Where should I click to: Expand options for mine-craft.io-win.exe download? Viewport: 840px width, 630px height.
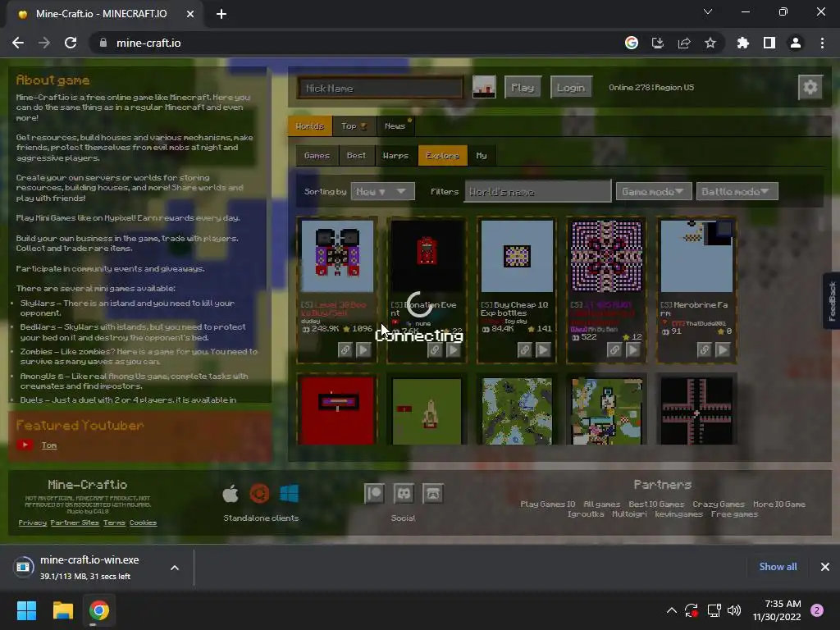point(175,568)
